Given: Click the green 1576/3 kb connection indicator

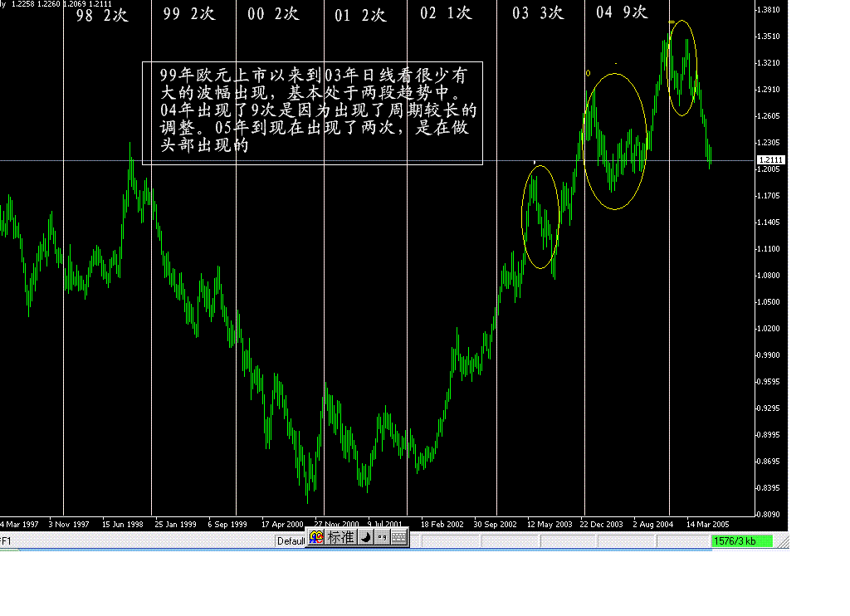Looking at the screenshot, I should 741,541.
